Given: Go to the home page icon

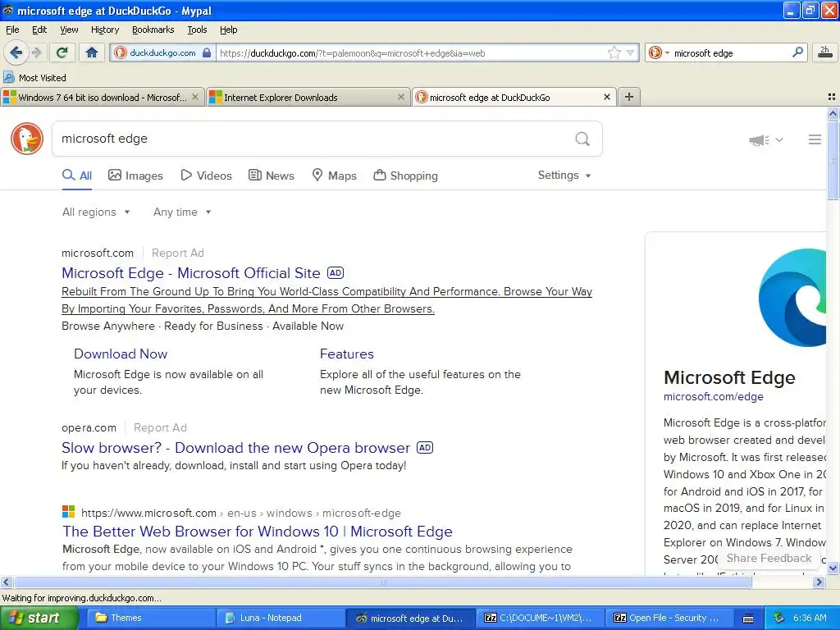Looking at the screenshot, I should (x=92, y=52).
